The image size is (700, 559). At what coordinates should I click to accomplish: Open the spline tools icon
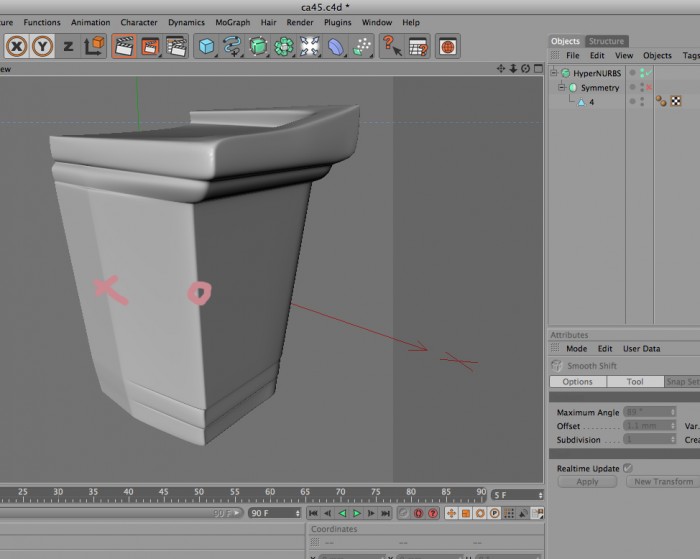point(232,46)
